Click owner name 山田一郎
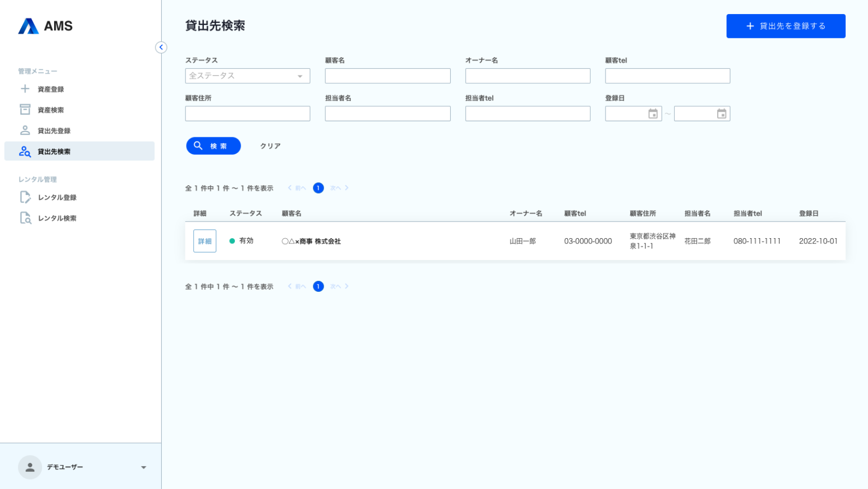 (x=522, y=241)
